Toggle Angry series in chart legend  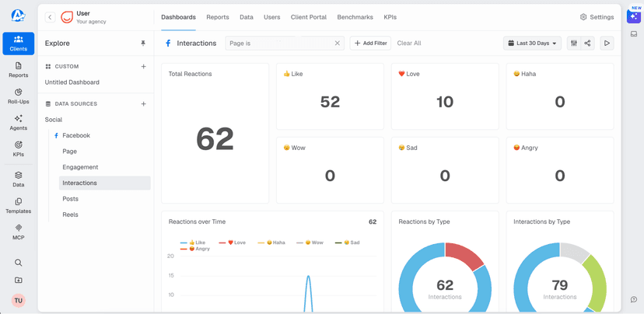(x=195, y=249)
